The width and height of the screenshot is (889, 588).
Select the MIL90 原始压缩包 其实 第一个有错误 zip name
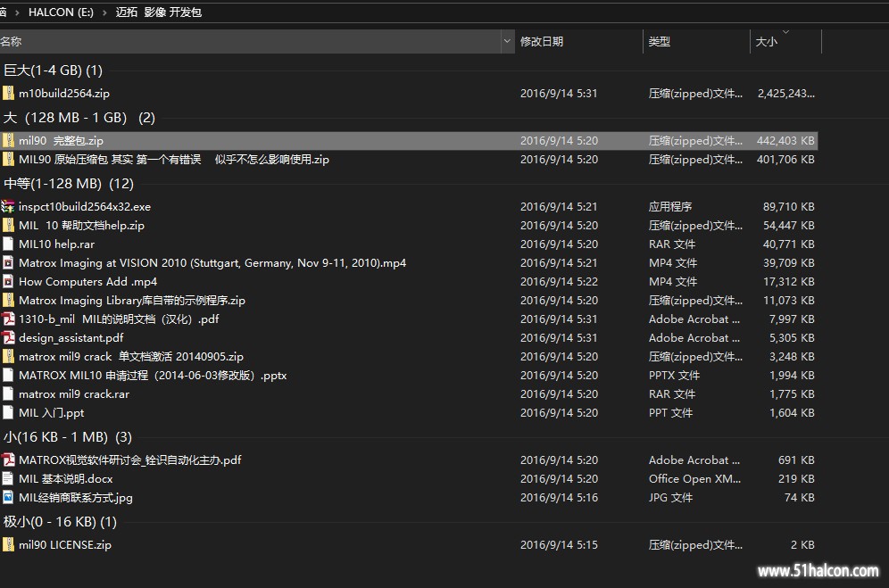pyautogui.click(x=174, y=160)
